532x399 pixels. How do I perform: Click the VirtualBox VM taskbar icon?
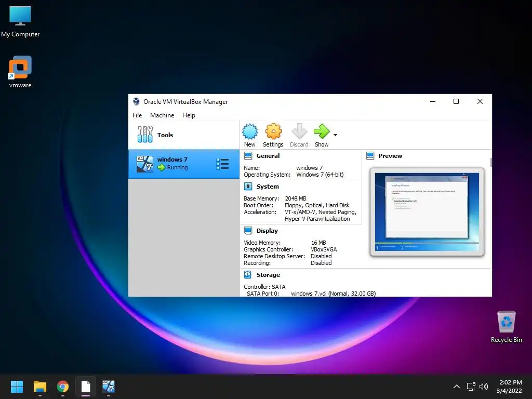[x=109, y=387]
